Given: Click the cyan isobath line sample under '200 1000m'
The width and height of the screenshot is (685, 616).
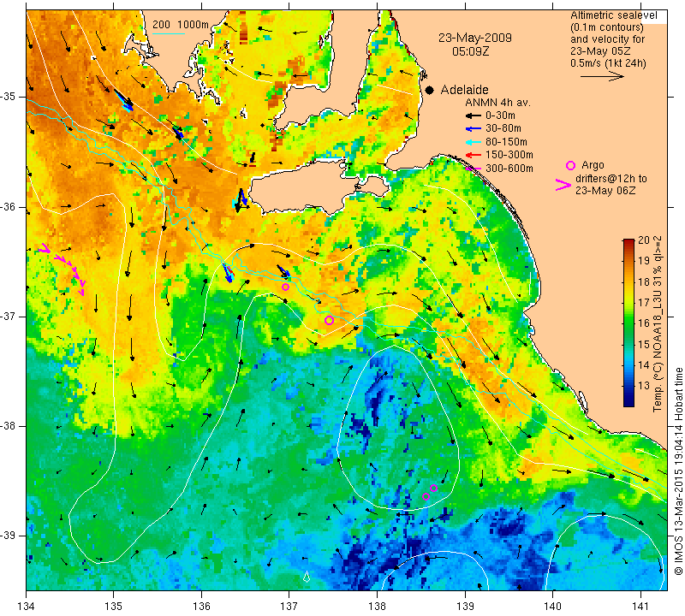Looking at the screenshot, I should 168,33.
